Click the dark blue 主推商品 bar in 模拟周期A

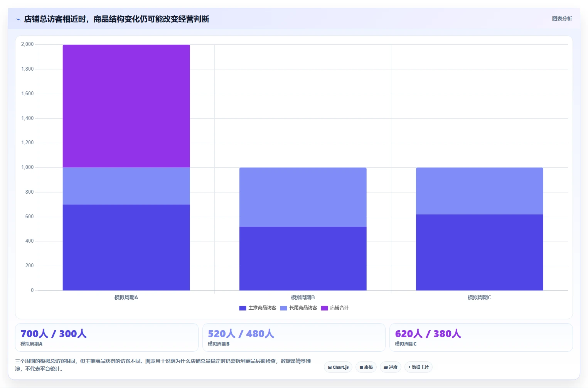point(126,247)
